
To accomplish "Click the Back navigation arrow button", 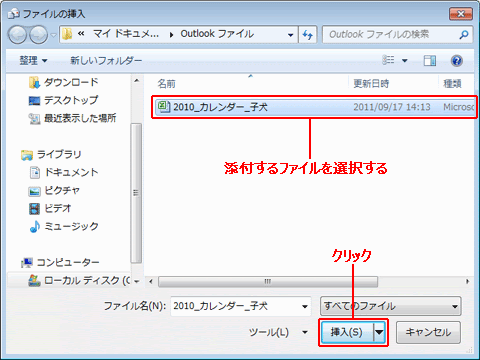I will pyautogui.click(x=17, y=35).
